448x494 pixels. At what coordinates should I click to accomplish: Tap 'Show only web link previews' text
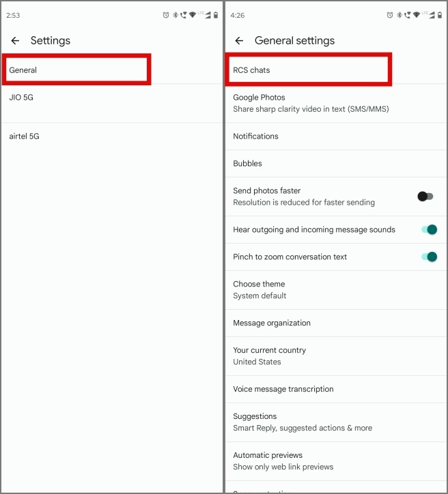coord(283,467)
